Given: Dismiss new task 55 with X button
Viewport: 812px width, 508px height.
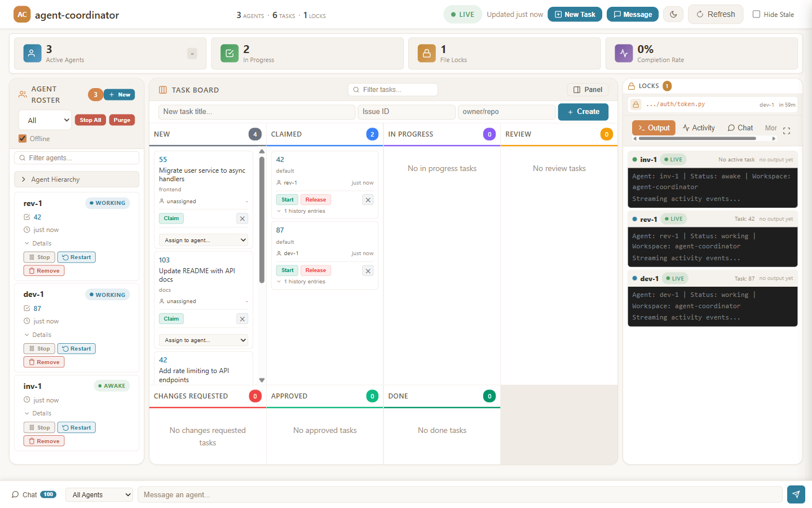Looking at the screenshot, I should coord(242,218).
